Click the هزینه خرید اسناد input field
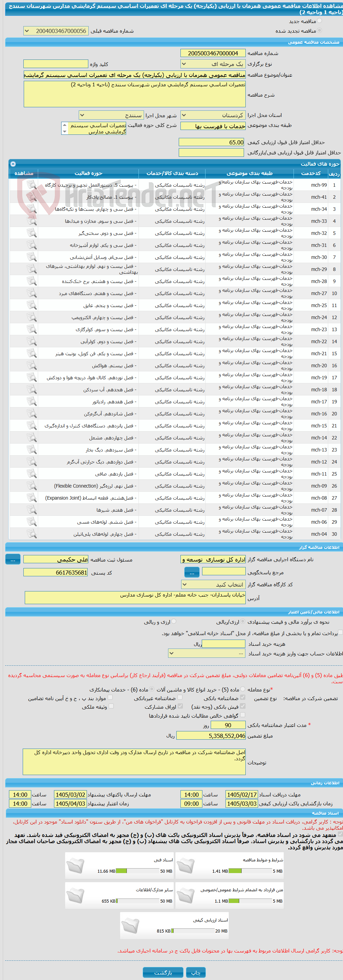 pyautogui.click(x=224, y=644)
